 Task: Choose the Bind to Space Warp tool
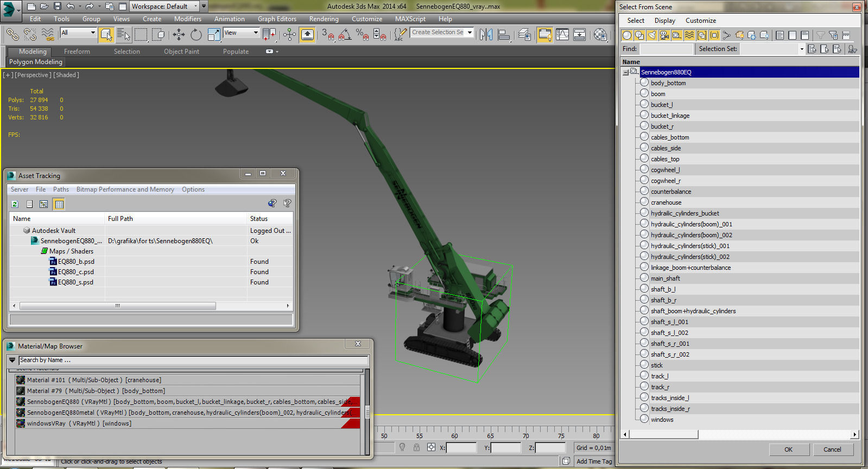point(48,35)
